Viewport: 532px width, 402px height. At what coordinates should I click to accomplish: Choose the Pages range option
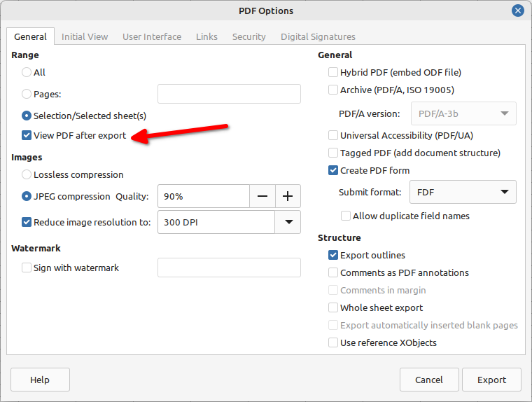[27, 94]
